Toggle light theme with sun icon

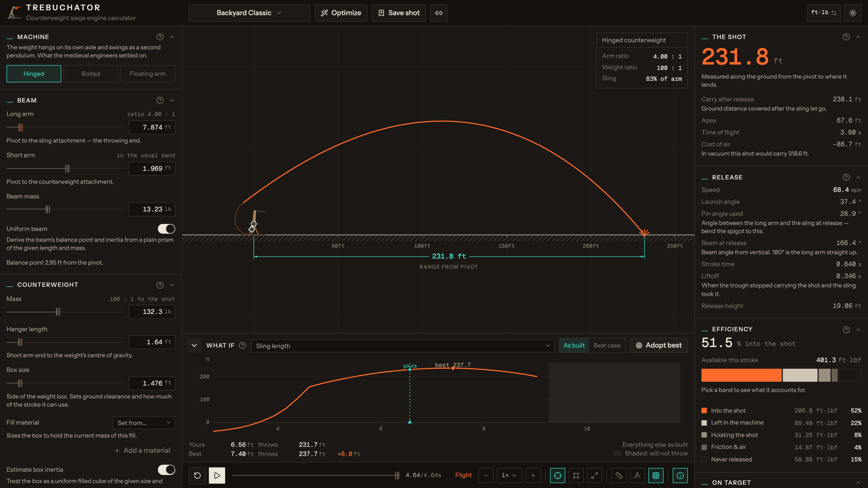853,13
